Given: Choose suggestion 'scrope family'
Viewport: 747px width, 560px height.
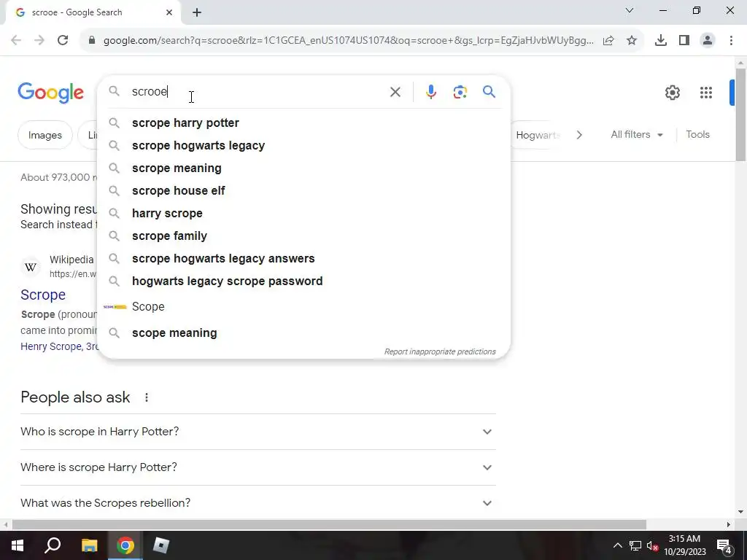Looking at the screenshot, I should point(303,236).
